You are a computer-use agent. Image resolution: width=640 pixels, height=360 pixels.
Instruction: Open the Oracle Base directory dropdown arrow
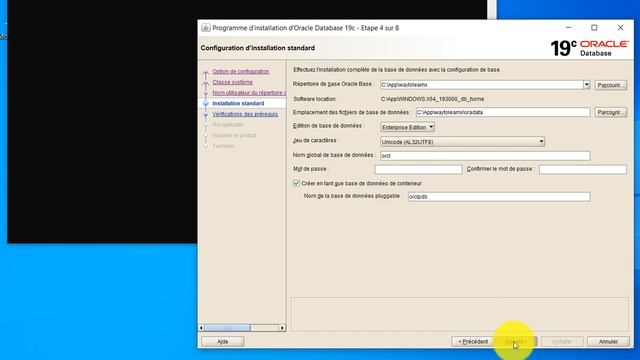point(587,85)
